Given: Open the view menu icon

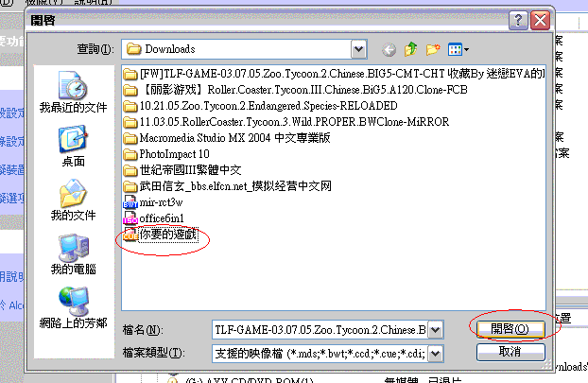Looking at the screenshot, I should click(x=458, y=49).
